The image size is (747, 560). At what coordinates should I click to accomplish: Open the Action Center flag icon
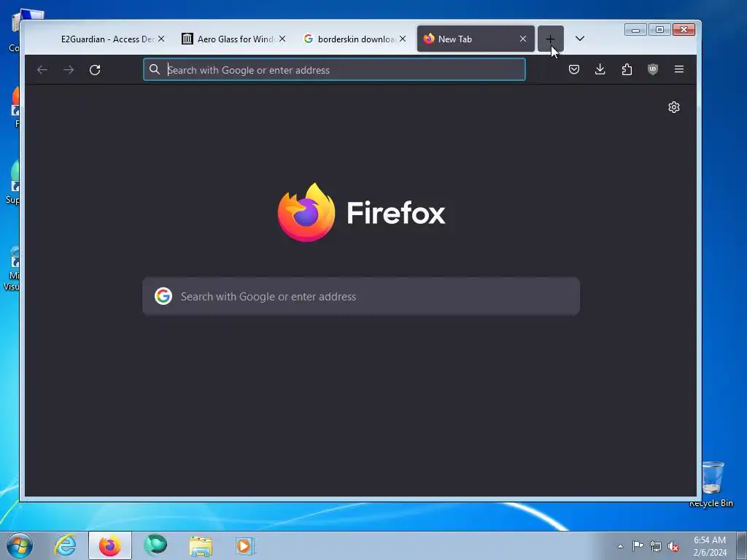(638, 546)
